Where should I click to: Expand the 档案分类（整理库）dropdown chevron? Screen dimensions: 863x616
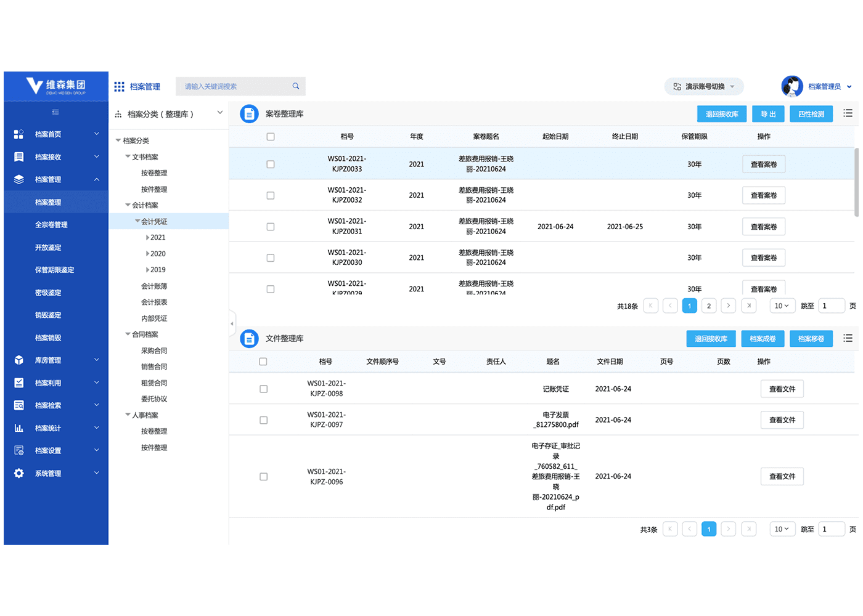point(220,113)
